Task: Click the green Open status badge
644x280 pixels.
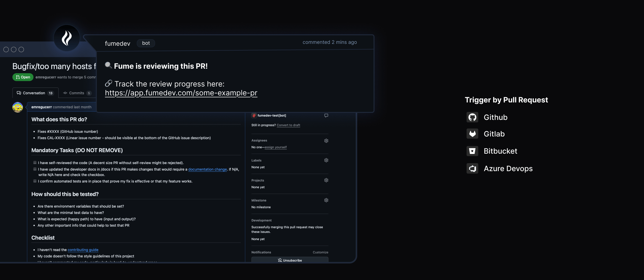Action: (x=23, y=77)
